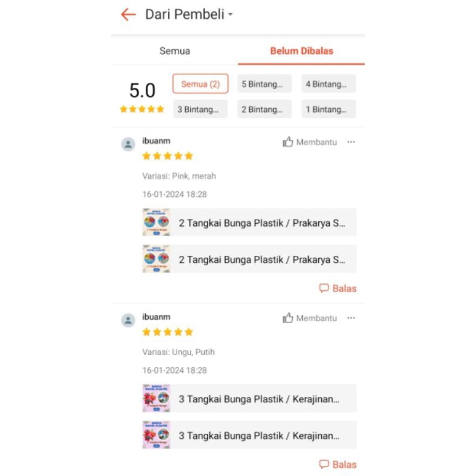Tap thumbs-up icon on first review
The height and width of the screenshot is (476, 476).
click(289, 142)
